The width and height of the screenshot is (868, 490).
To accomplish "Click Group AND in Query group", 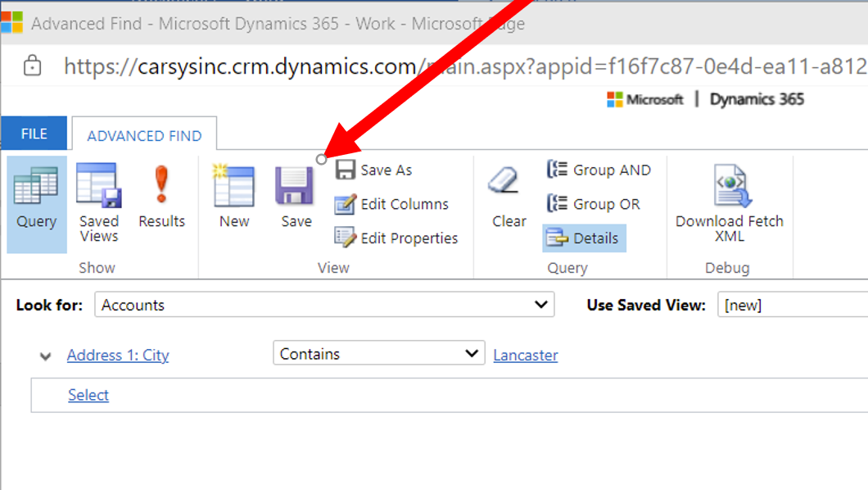I will pos(599,170).
